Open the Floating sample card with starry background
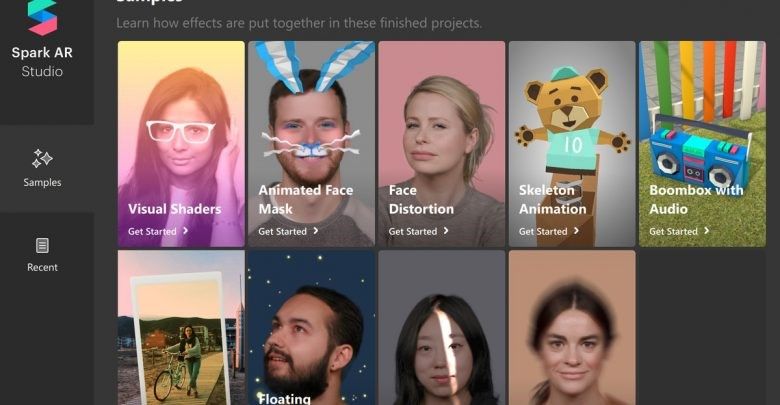The width and height of the screenshot is (780, 405). pos(311,328)
